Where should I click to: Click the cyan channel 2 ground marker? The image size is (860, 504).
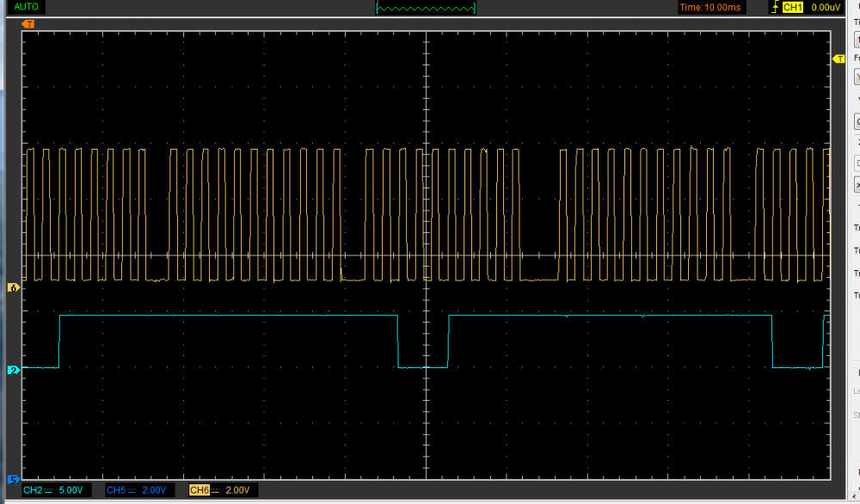coord(13,370)
